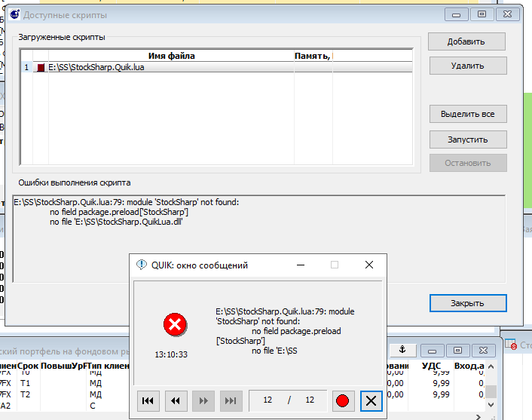Viewport: 532px width, 420px height.
Task: Go to the previous message in the QUIK message window
Action: 176,400
